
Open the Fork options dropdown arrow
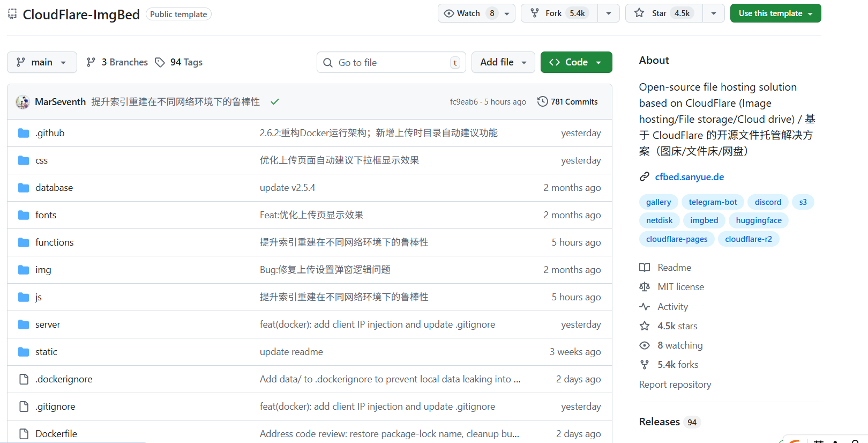609,13
